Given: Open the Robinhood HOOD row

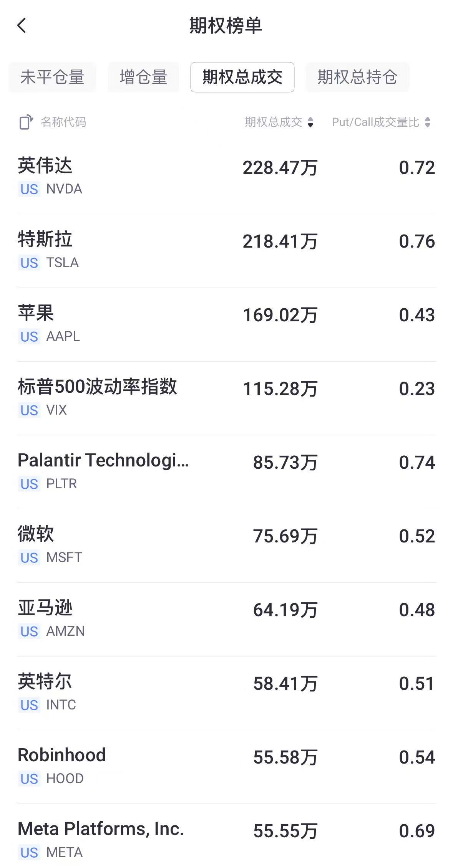Looking at the screenshot, I should click(x=226, y=766).
